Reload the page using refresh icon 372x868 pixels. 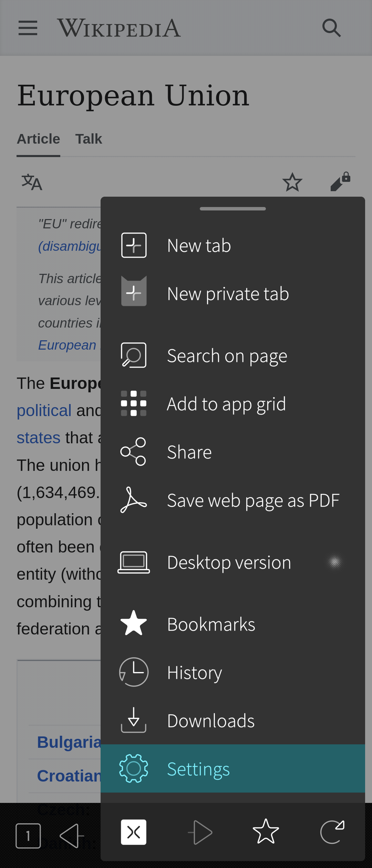pyautogui.click(x=332, y=832)
